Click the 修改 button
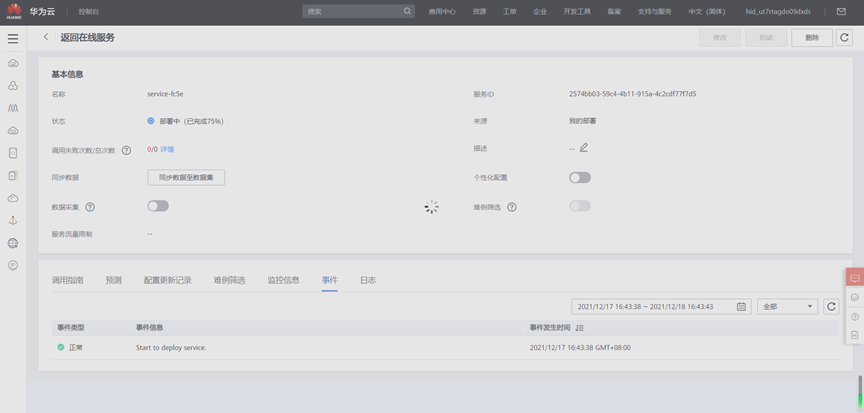The image size is (864, 413). click(720, 37)
